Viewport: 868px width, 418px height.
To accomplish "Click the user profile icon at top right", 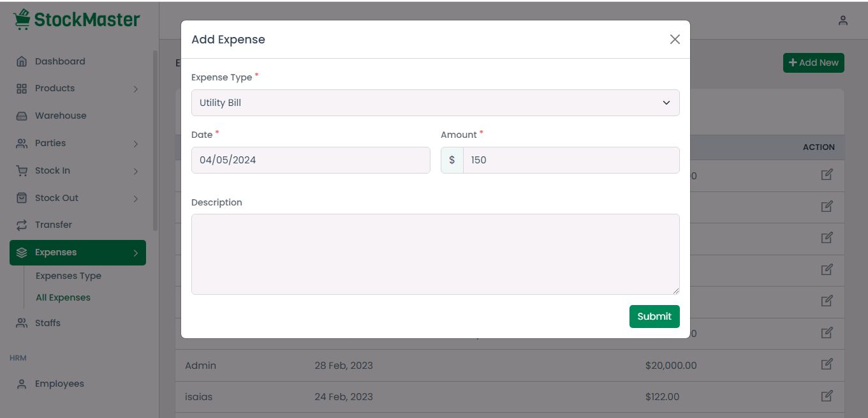I will coord(843,20).
